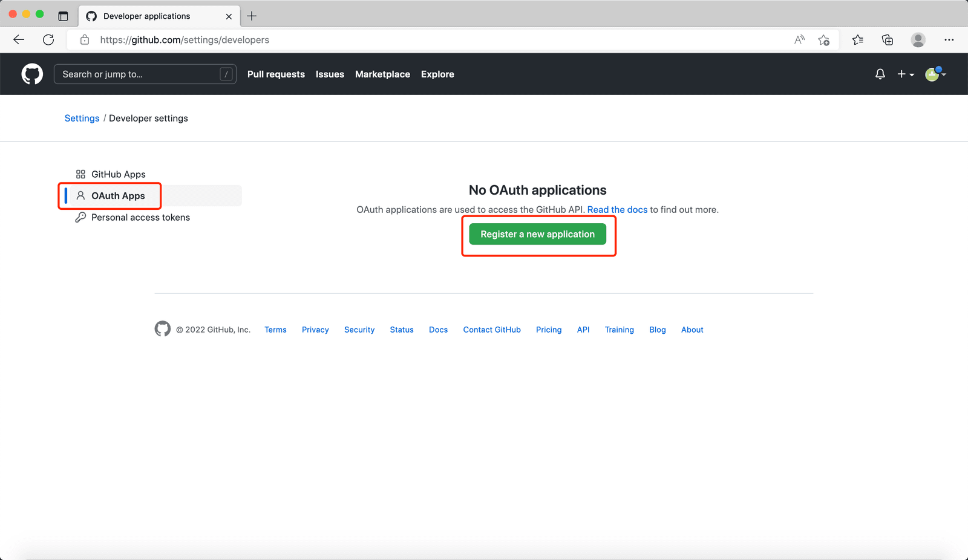Screen dimensions: 968x560
Task: Open Terms footer link
Action: (x=275, y=330)
